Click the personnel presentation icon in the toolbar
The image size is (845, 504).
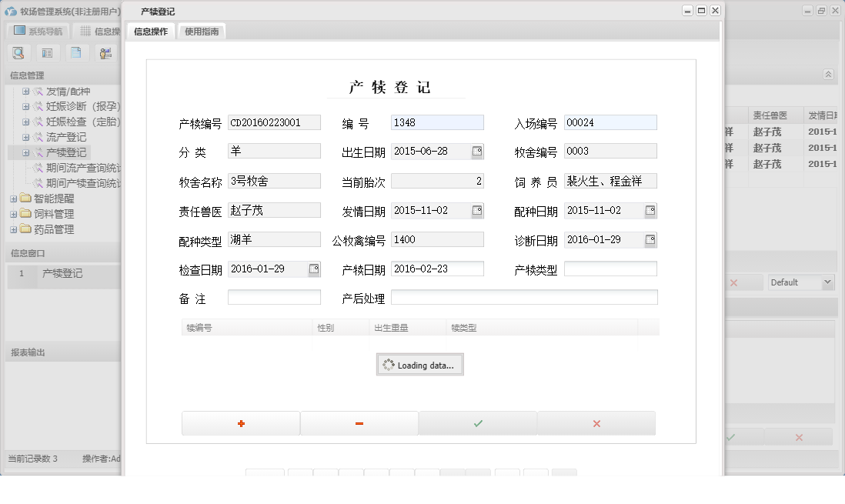[105, 52]
